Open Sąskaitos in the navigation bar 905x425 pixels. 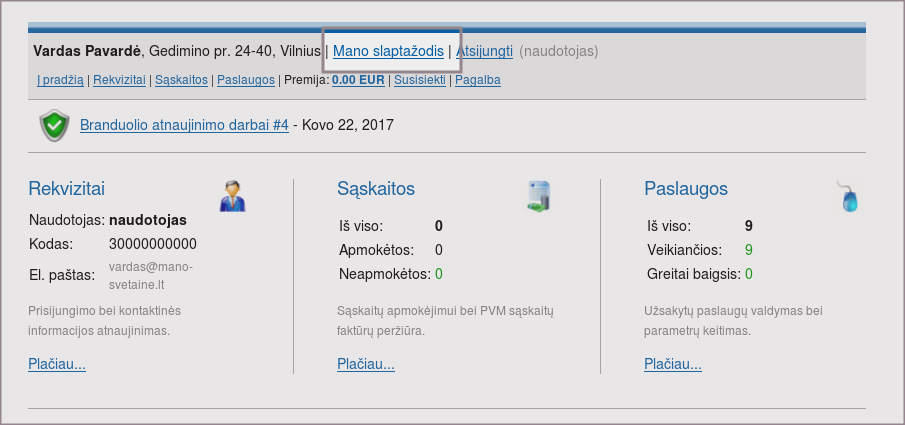[182, 79]
